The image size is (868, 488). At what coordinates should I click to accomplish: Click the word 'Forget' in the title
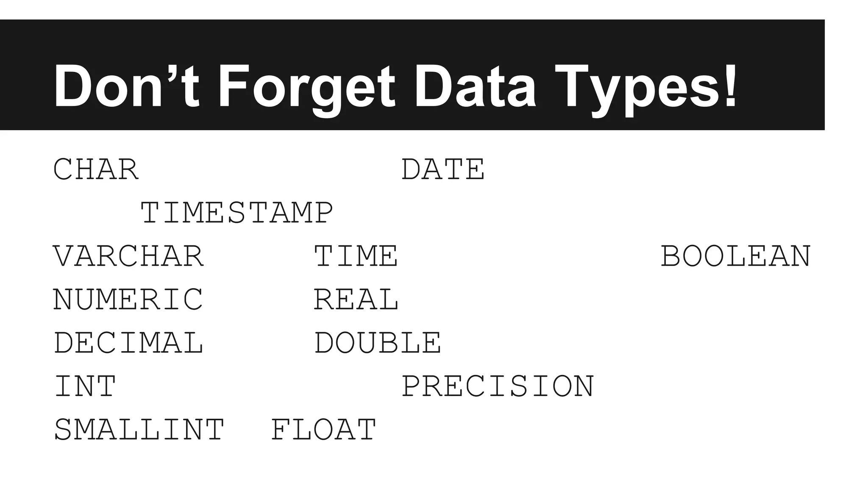pos(306,90)
